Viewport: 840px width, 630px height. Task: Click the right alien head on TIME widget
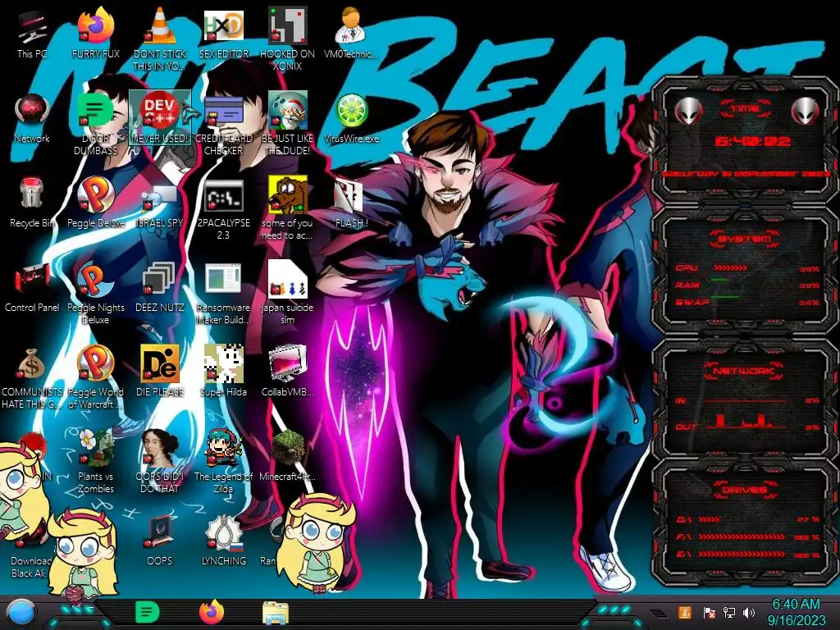tap(806, 112)
